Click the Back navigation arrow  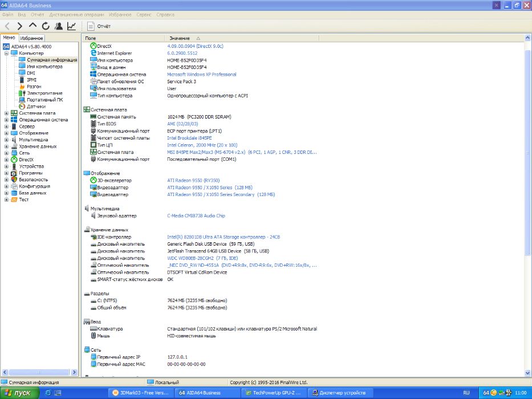click(x=7, y=26)
